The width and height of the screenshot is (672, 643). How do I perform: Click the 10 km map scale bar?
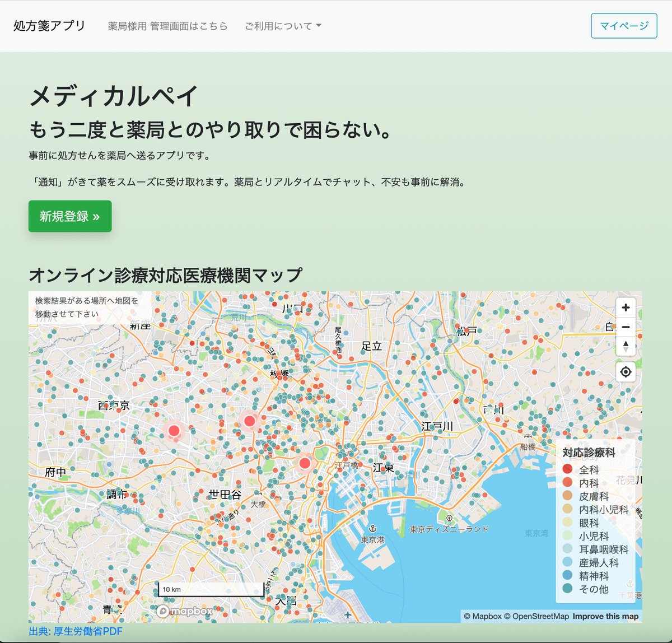211,590
